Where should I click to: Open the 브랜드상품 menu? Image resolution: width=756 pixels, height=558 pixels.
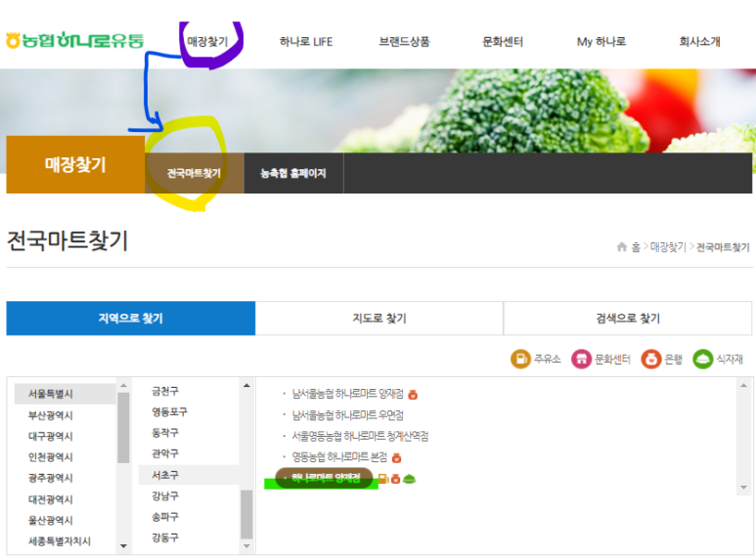tap(404, 42)
